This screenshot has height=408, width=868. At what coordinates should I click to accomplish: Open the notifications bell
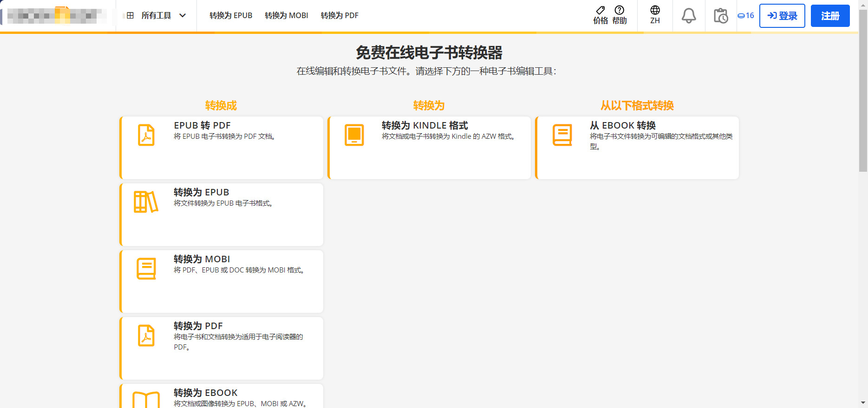click(688, 16)
